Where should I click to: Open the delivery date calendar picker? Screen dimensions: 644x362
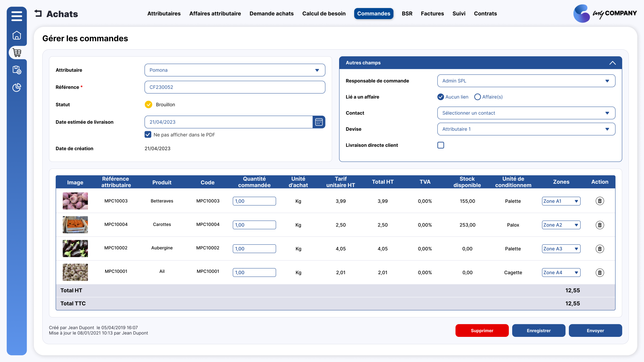coord(319,122)
